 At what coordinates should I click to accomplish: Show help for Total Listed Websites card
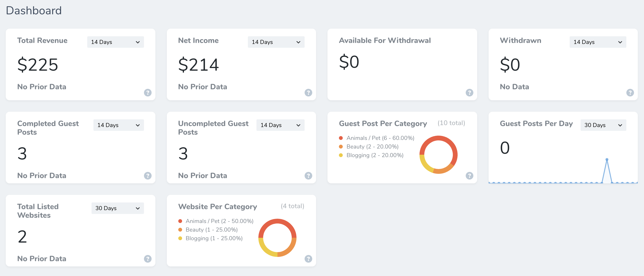coord(148,259)
